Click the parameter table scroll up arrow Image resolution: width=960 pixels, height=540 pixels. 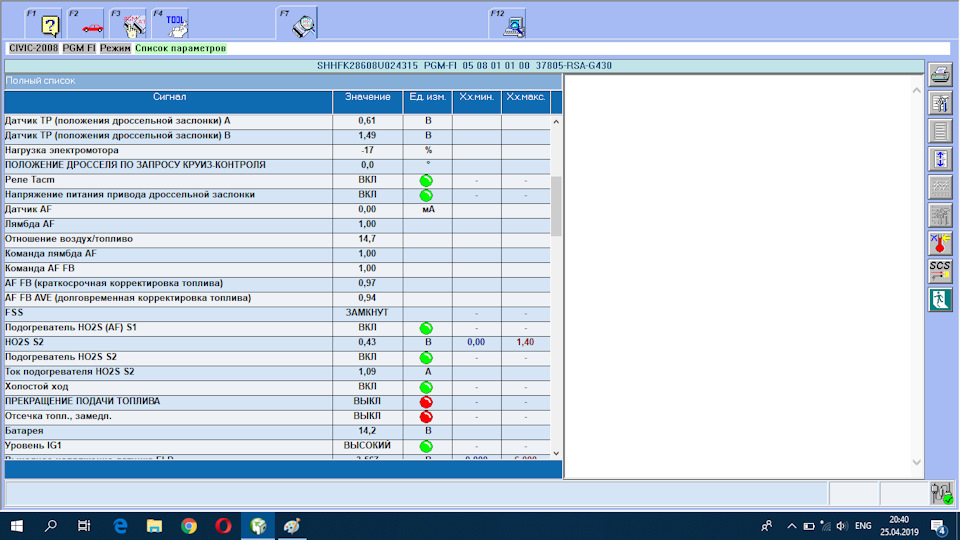coord(556,122)
